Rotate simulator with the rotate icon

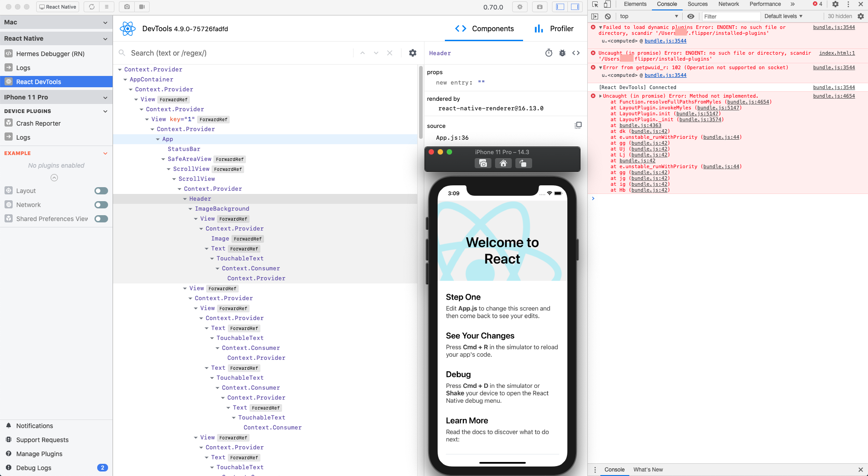[523, 163]
